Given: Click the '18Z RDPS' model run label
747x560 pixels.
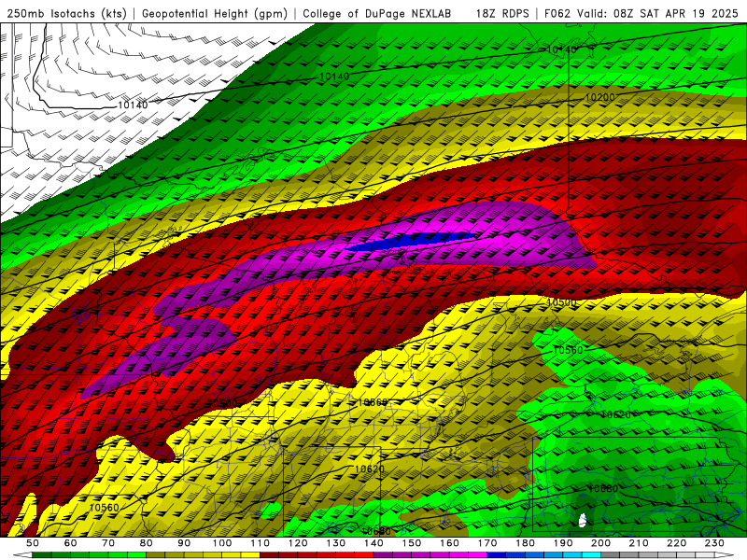Looking at the screenshot, I should coord(502,14).
